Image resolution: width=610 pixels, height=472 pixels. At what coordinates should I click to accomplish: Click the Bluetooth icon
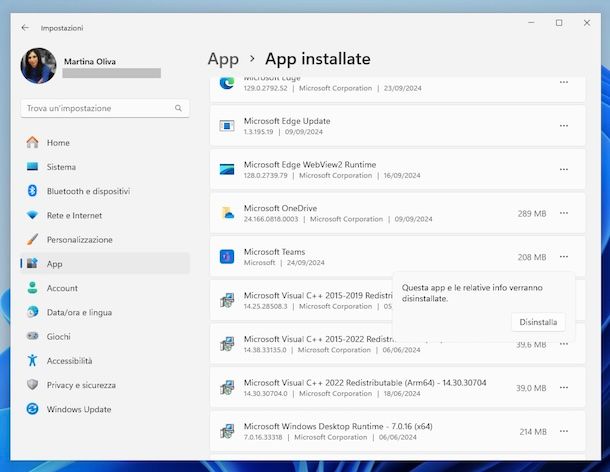(33, 191)
